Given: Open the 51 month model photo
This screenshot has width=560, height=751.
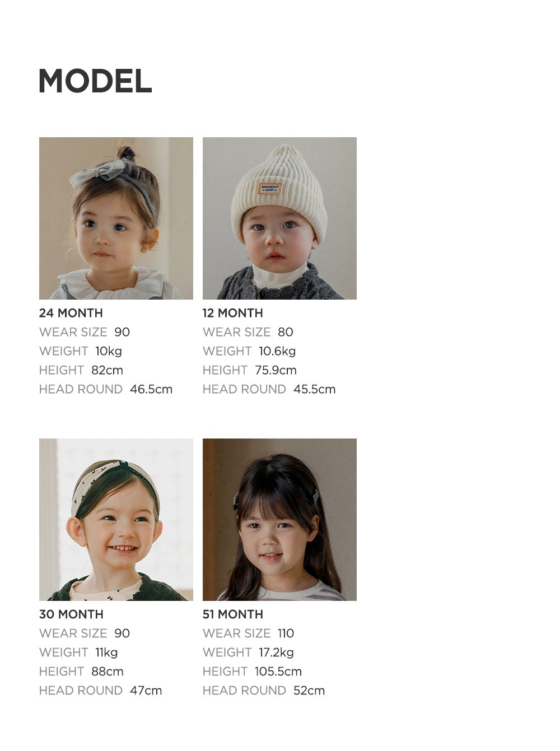Looking at the screenshot, I should coord(279,520).
